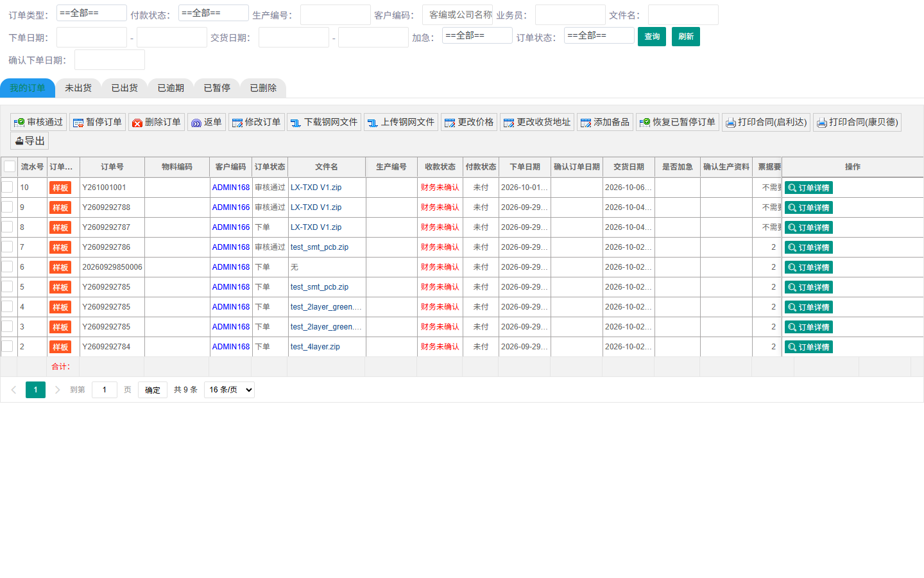Click the 文件名 input field
The image size is (924, 578).
click(x=683, y=15)
